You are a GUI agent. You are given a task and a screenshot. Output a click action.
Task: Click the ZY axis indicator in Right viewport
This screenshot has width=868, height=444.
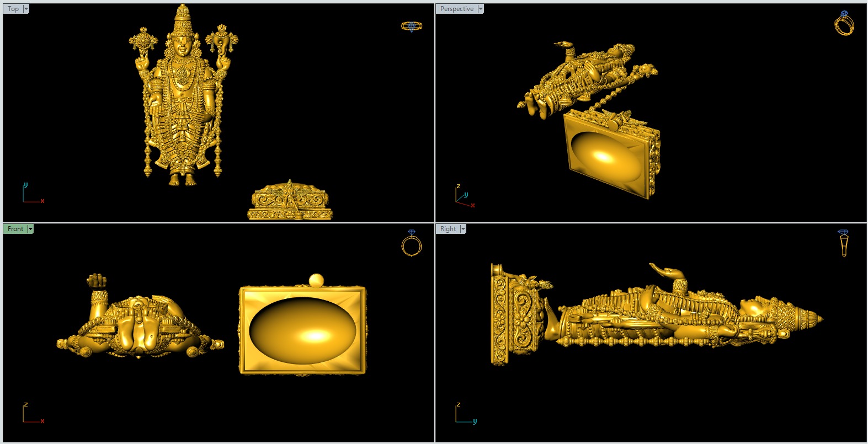pyautogui.click(x=466, y=413)
